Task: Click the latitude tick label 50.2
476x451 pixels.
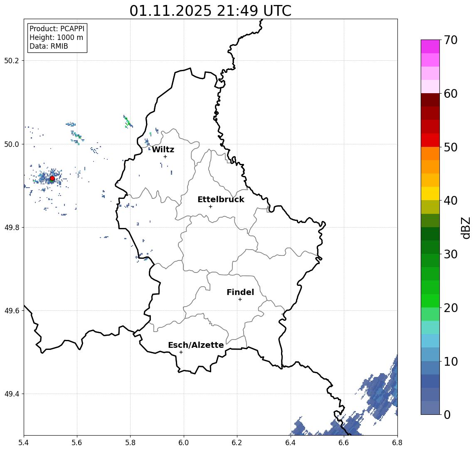Action: pos(11,60)
